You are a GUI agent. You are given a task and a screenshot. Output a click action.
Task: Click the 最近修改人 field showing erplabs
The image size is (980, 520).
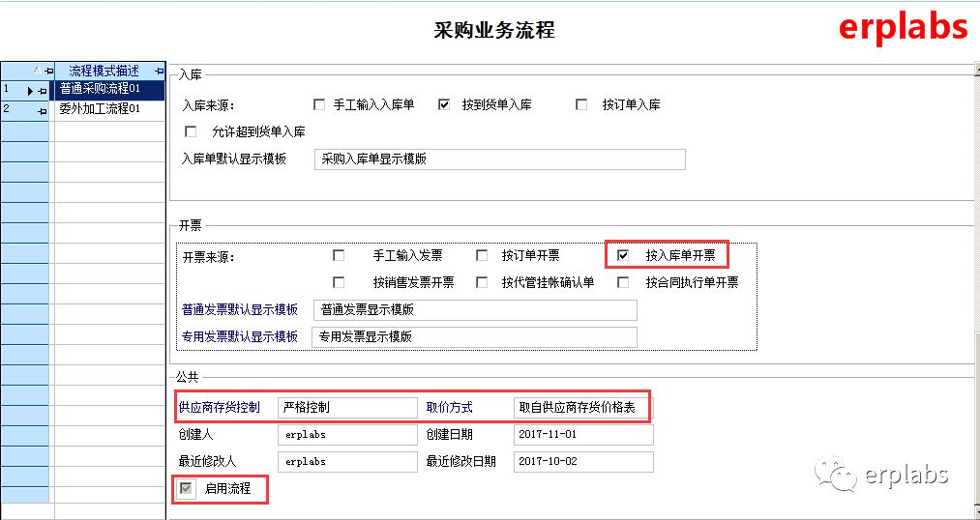(347, 462)
